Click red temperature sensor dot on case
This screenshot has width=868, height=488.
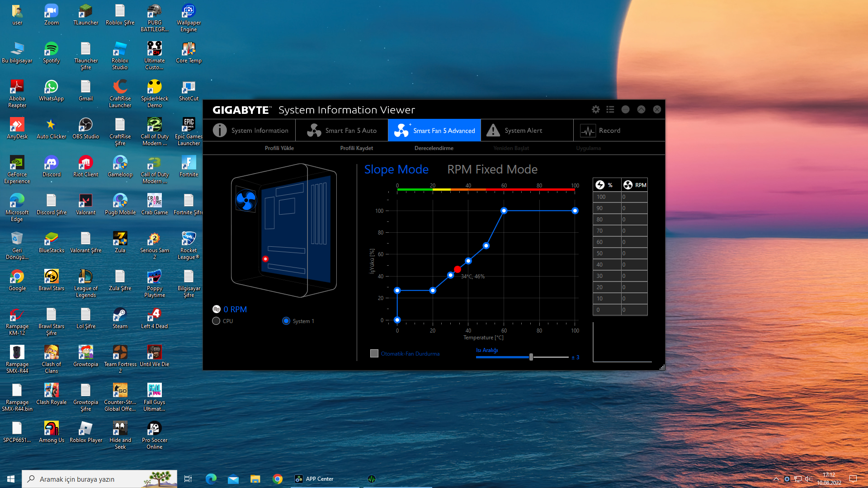click(x=265, y=259)
